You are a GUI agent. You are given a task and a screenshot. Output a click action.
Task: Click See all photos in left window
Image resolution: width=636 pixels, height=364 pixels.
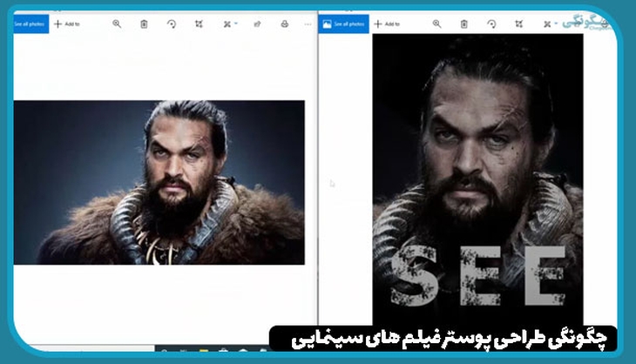30,24
